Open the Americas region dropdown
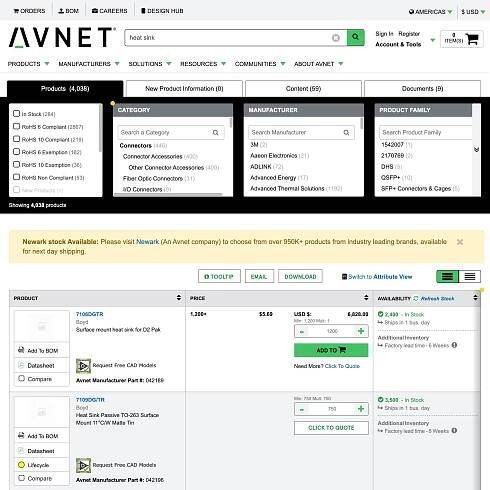This screenshot has height=490, width=490. coord(430,12)
